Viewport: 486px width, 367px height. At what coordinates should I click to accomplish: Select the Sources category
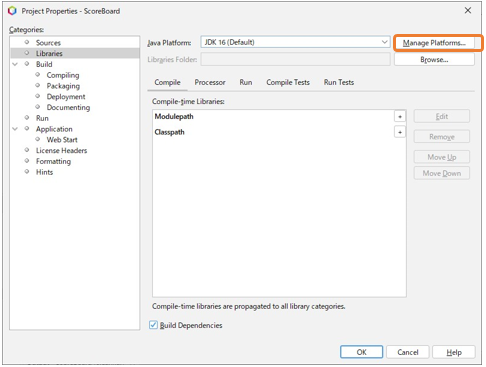coord(48,43)
